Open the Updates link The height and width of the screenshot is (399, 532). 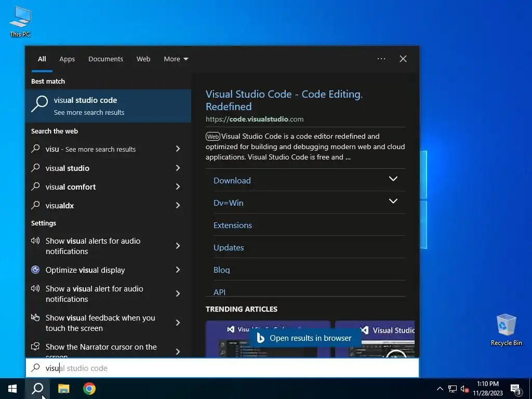click(x=229, y=248)
